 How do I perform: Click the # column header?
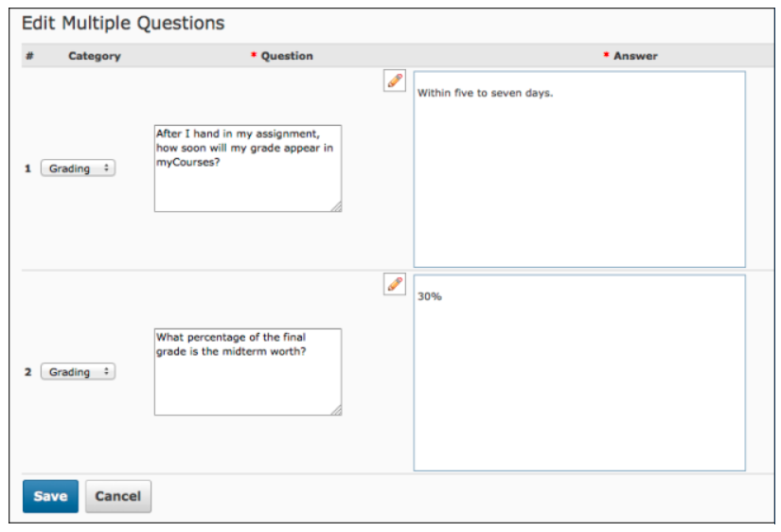click(29, 56)
